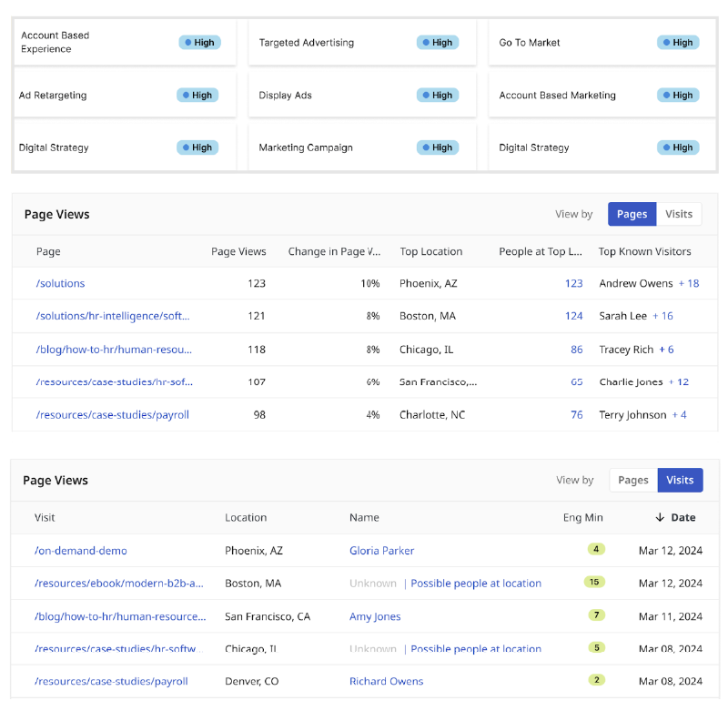Click the 15 engagement minutes badge
Image resolution: width=728 pixels, height=711 pixels.
pos(594,583)
